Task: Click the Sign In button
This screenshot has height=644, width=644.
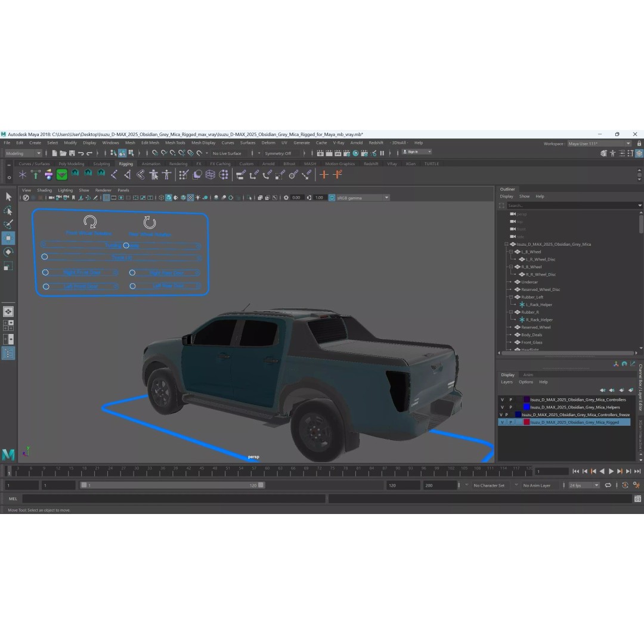Action: (x=416, y=152)
